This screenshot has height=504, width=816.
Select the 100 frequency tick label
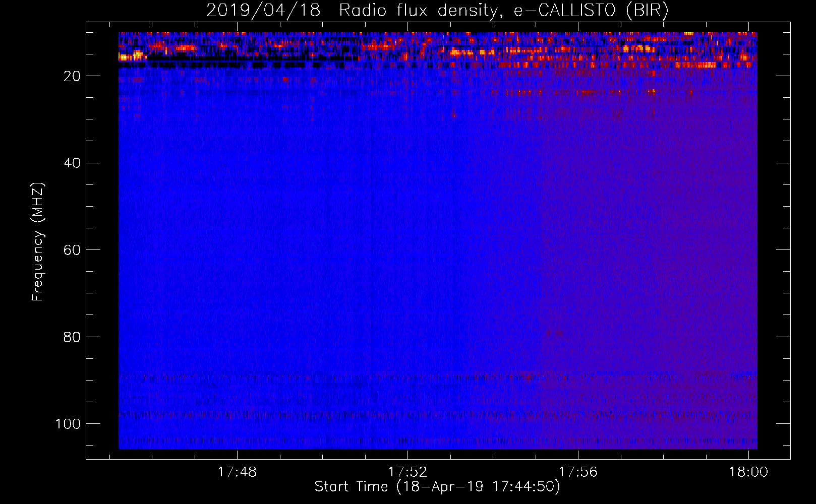tap(68, 424)
